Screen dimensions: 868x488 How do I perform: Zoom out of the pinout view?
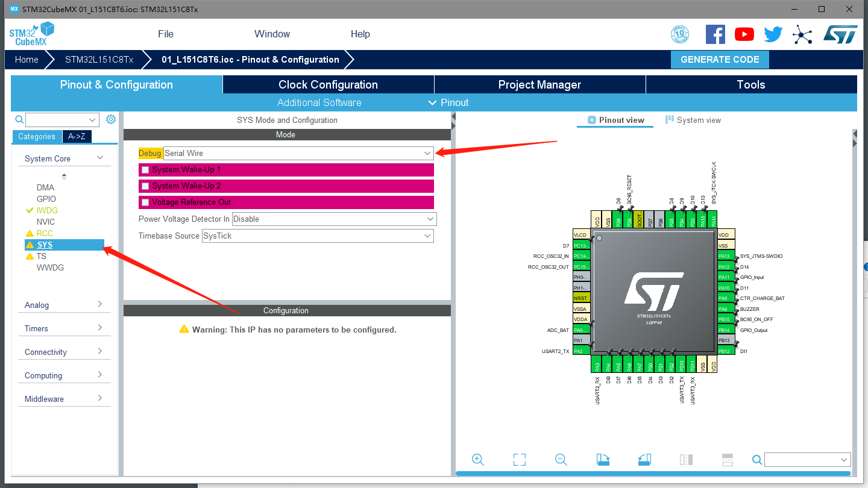click(561, 459)
